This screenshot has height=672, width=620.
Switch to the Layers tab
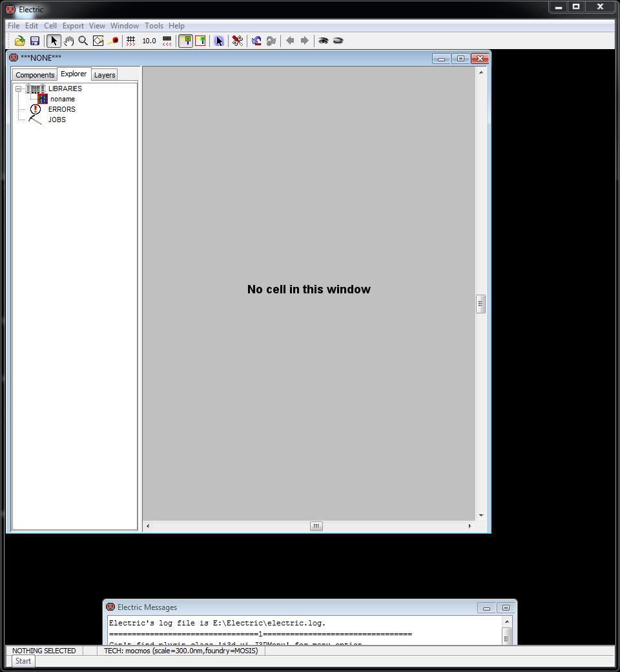105,75
